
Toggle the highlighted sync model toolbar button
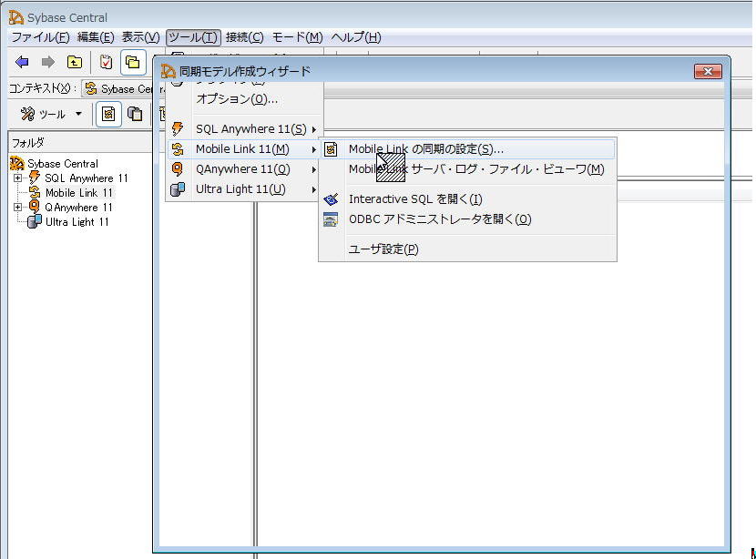point(108,114)
